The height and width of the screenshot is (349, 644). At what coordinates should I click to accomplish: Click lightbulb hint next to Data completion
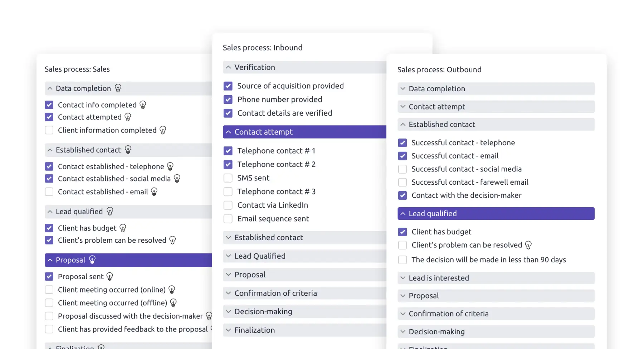(x=118, y=88)
